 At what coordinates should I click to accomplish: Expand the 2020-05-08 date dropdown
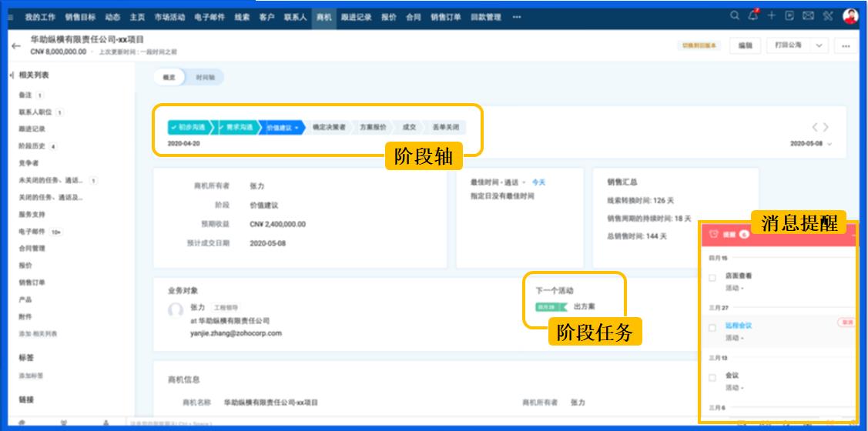[x=829, y=144]
